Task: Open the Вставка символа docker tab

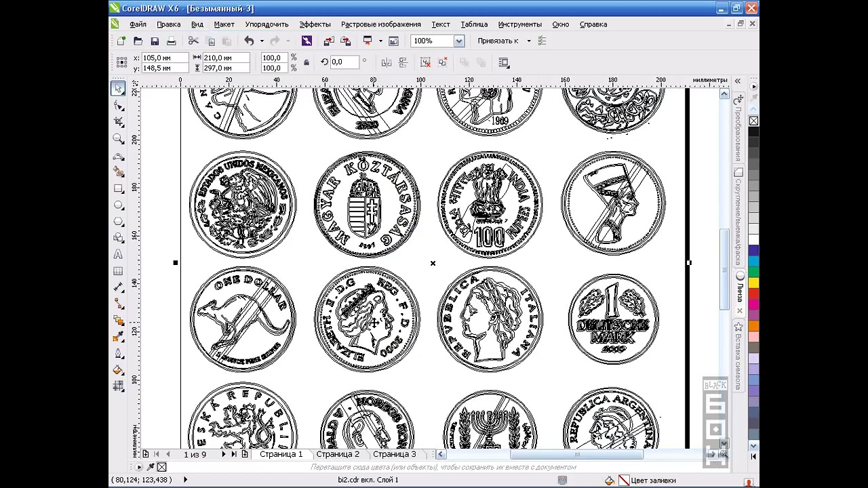Action: 739,357
